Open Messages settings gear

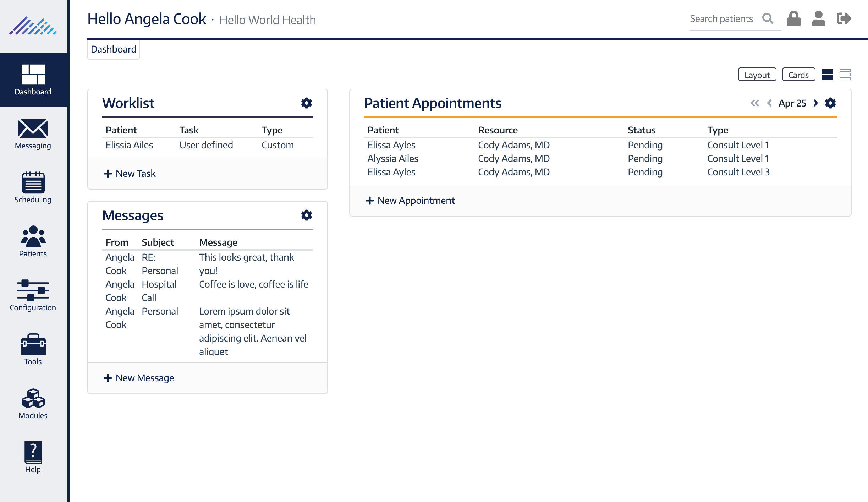[306, 215]
